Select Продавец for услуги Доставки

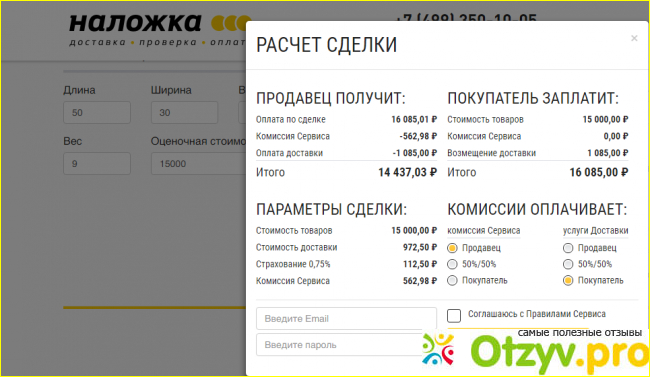568,248
